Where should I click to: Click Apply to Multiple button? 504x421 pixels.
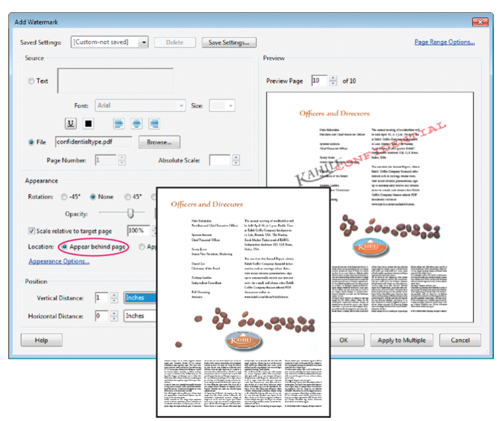pyautogui.click(x=401, y=340)
